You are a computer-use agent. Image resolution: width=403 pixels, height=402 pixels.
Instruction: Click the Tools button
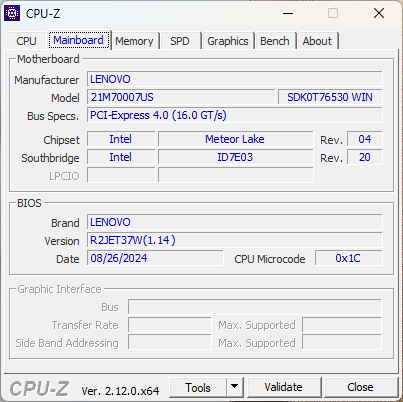pyautogui.click(x=198, y=387)
